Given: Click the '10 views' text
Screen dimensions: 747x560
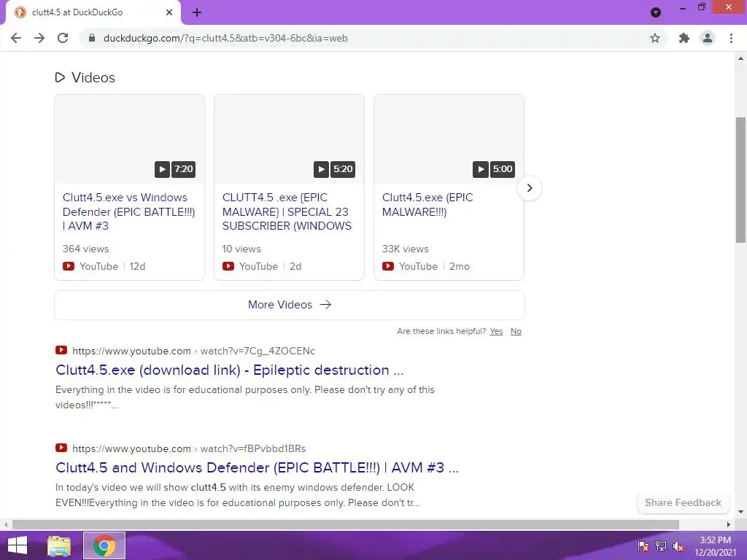Looking at the screenshot, I should coord(241,249).
